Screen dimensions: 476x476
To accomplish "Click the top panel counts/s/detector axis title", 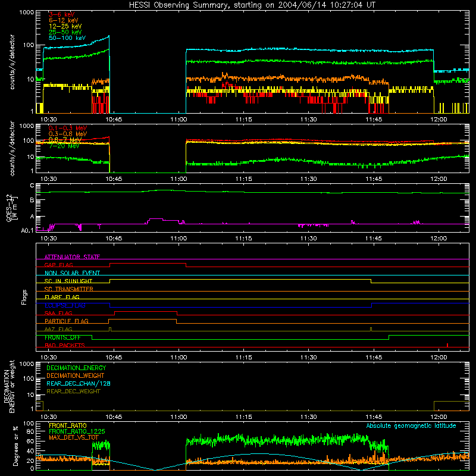I will pyautogui.click(x=12, y=62).
